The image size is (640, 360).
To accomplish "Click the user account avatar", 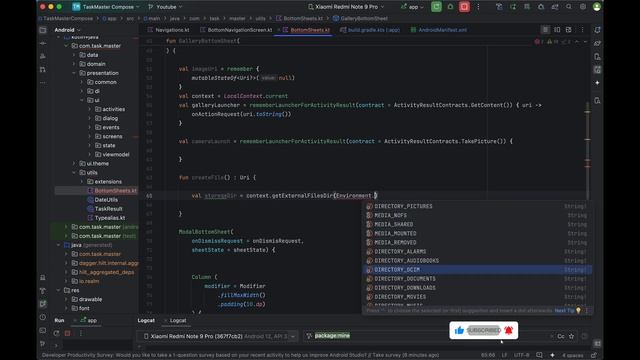I will coord(597,7).
